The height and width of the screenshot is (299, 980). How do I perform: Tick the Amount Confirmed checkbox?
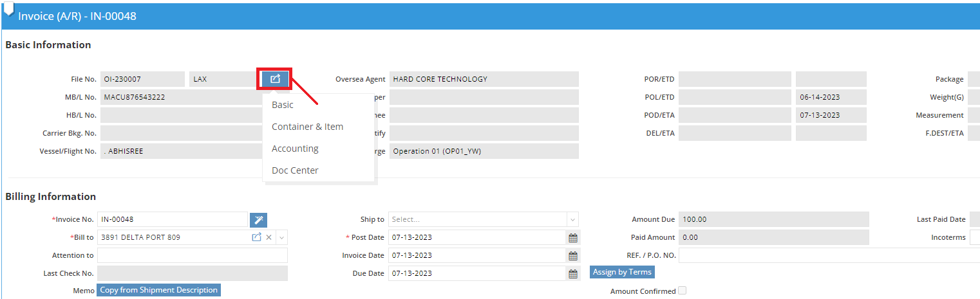pos(683,291)
